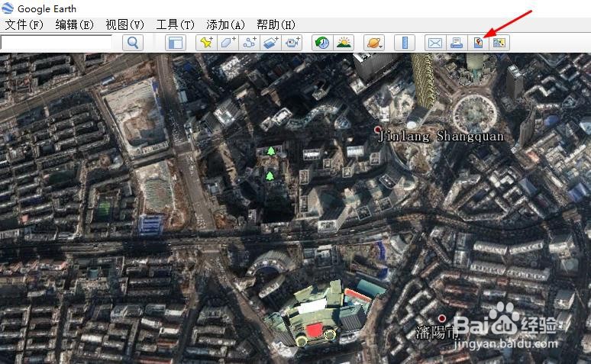Click the search magnifier button

click(133, 43)
